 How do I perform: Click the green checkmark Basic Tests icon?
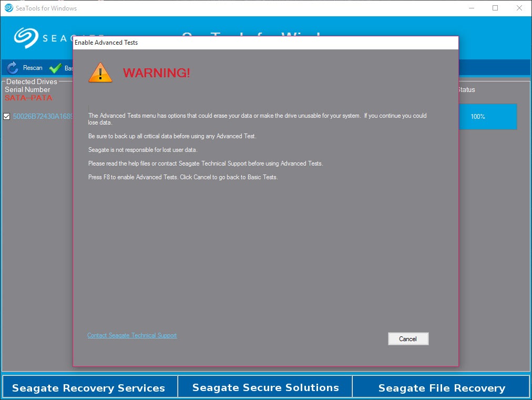tap(55, 68)
